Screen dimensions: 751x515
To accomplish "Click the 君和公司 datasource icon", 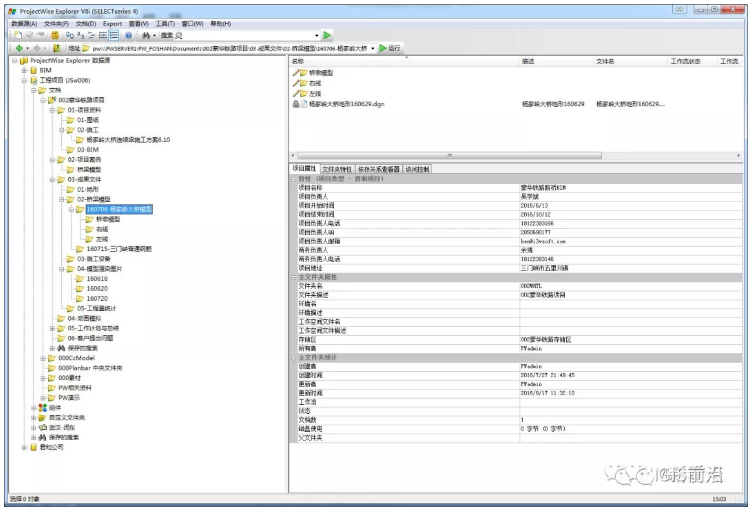I will tap(34, 447).
